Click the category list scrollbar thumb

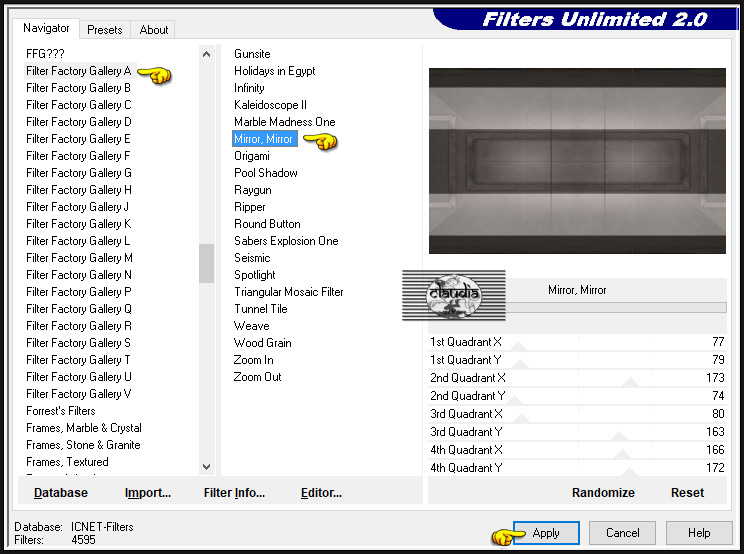(x=206, y=263)
